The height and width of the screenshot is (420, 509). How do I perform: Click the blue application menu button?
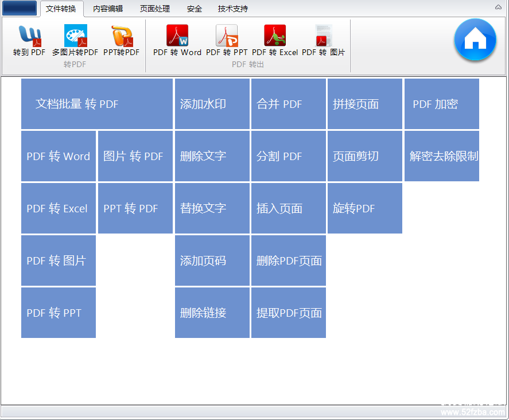[20, 8]
